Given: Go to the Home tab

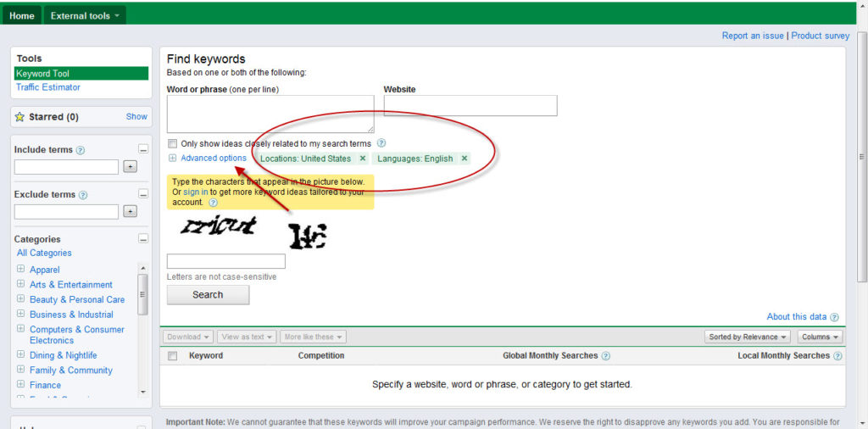Looking at the screenshot, I should [21, 15].
